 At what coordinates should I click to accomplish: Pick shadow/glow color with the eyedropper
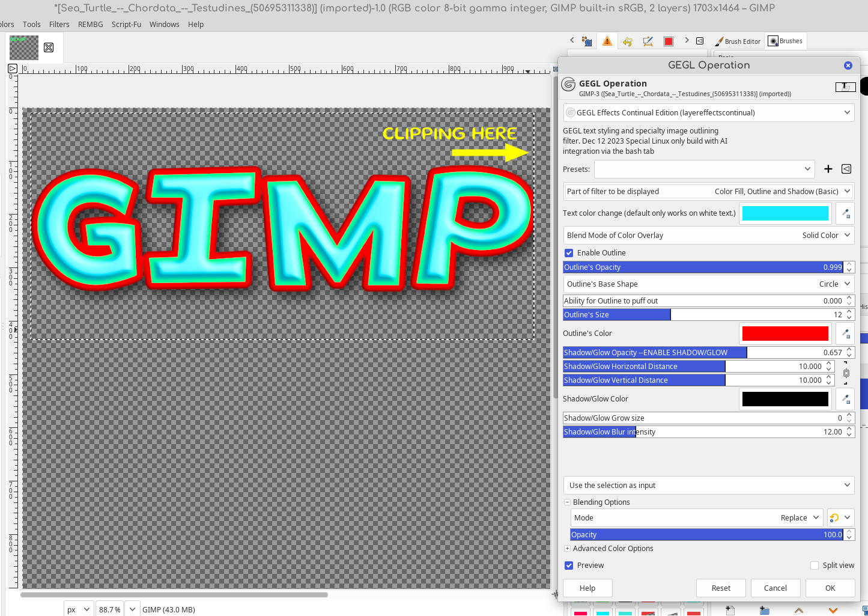pyautogui.click(x=845, y=399)
